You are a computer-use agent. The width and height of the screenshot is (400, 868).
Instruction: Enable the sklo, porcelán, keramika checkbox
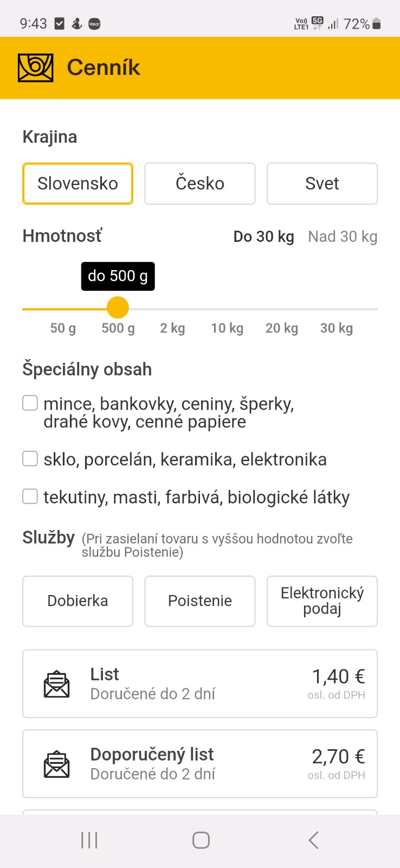30,459
